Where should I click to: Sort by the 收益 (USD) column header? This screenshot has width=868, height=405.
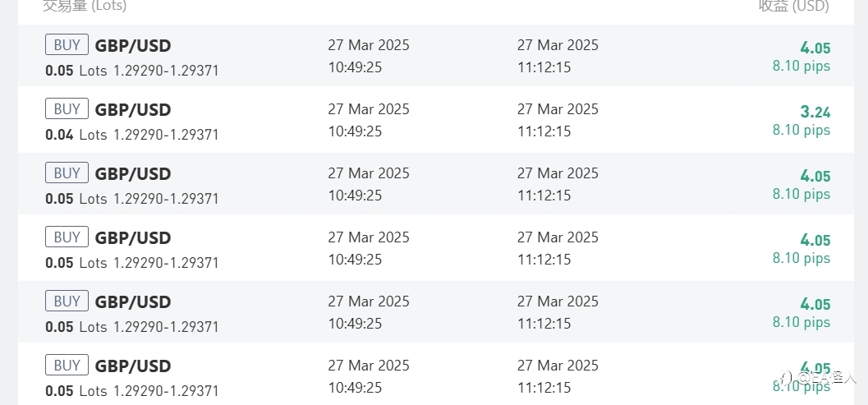794,6
